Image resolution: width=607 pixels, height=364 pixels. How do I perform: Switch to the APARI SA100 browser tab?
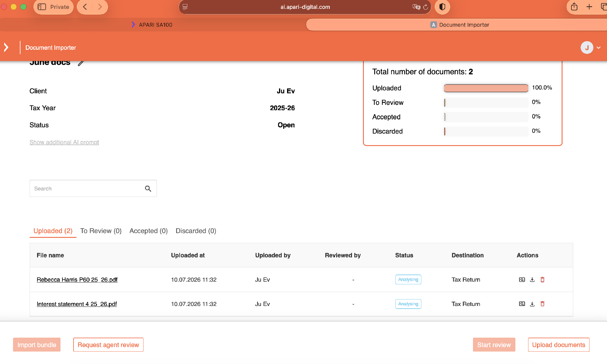(x=152, y=25)
